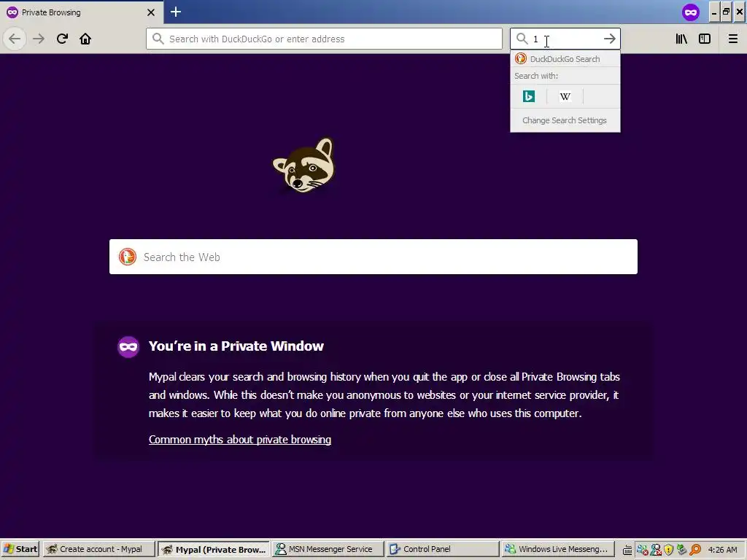
Task: Open Change Search Settings
Action: click(565, 120)
